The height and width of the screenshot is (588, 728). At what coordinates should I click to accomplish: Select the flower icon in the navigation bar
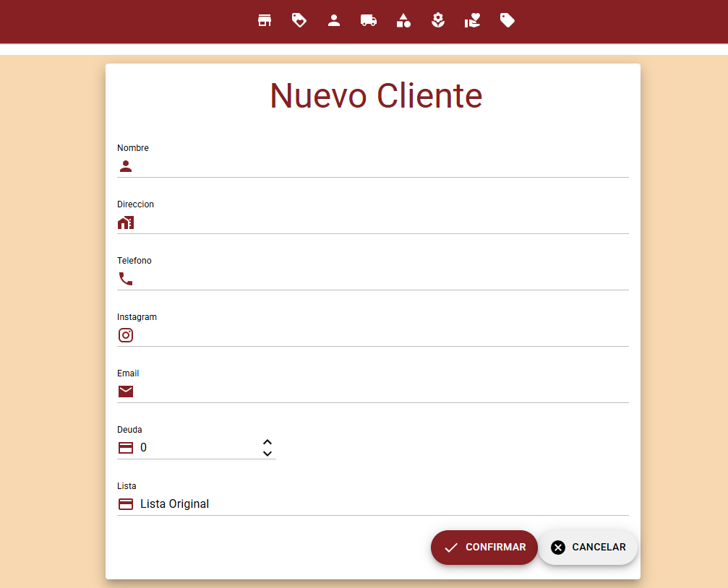438,20
